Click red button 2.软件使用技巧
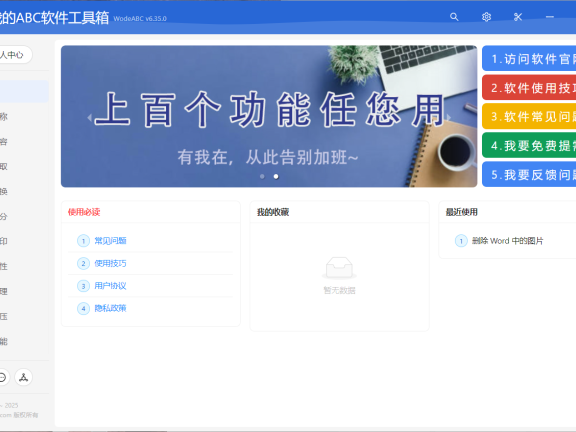 tap(529, 88)
